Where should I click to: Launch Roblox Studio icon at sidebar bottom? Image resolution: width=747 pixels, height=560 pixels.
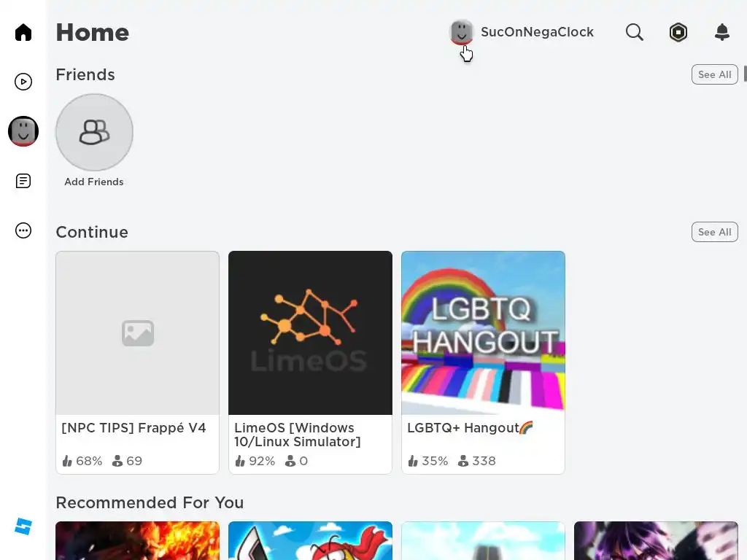pyautogui.click(x=23, y=526)
